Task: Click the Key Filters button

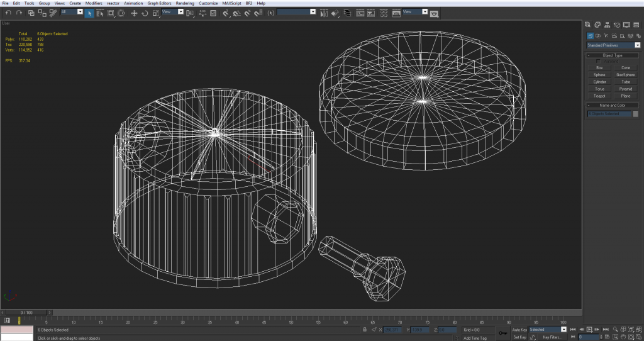Action: pyautogui.click(x=552, y=337)
